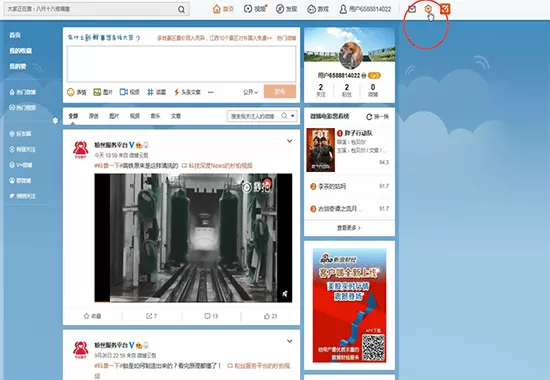The image size is (550, 380).
Task: Select the 音乐 feed tab
Action: pos(155,116)
